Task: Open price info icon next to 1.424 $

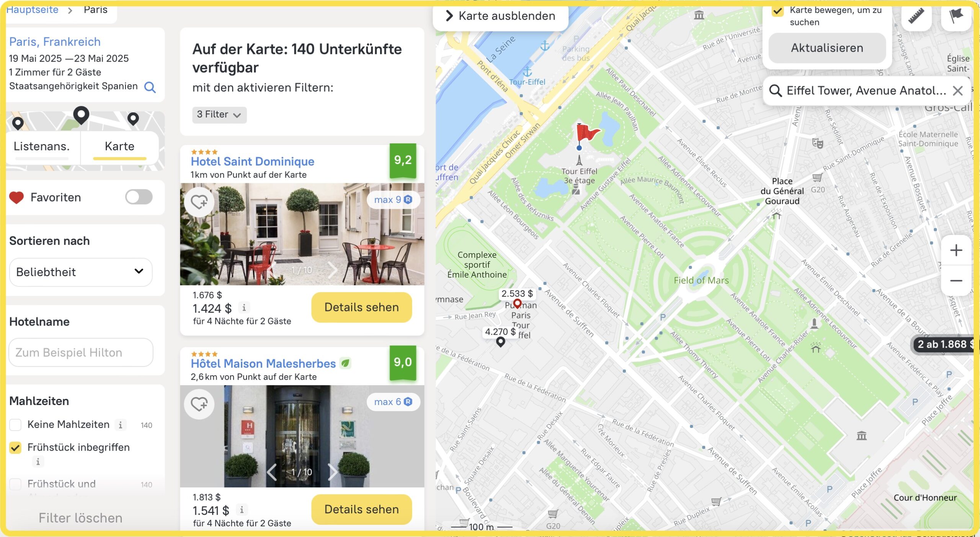Action: [244, 307]
